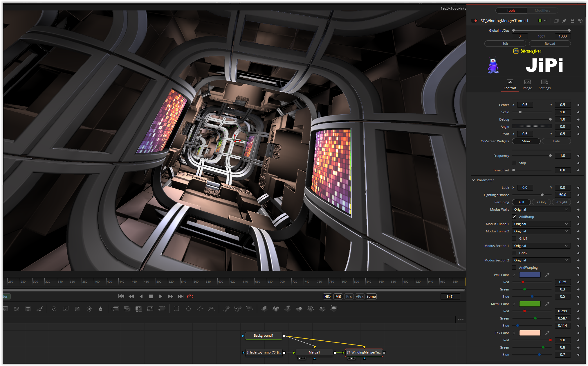Screen dimensions: 588x366
Task: Enable the Grid2 checkbox
Action: (514, 253)
